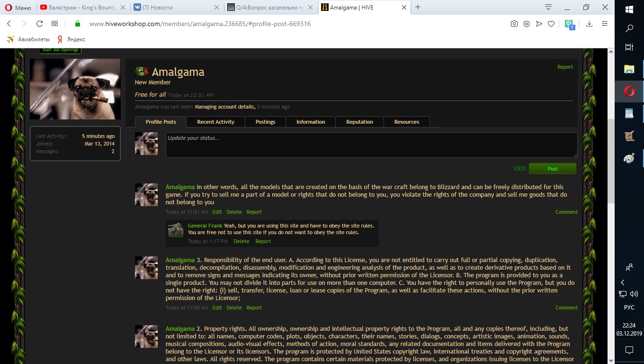Viewport: 644px width, 364px height.
Task: Edit the 11:50 AM profile post
Action: [x=217, y=308]
